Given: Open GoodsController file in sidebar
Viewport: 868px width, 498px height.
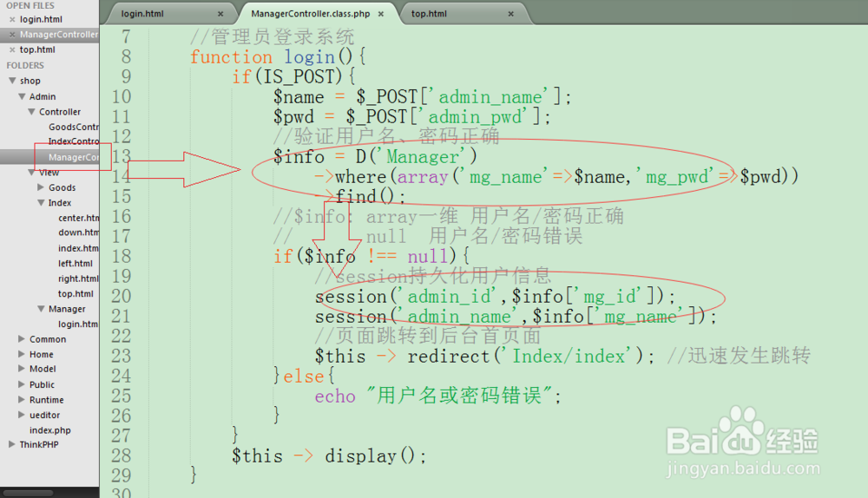Looking at the screenshot, I should [74, 127].
